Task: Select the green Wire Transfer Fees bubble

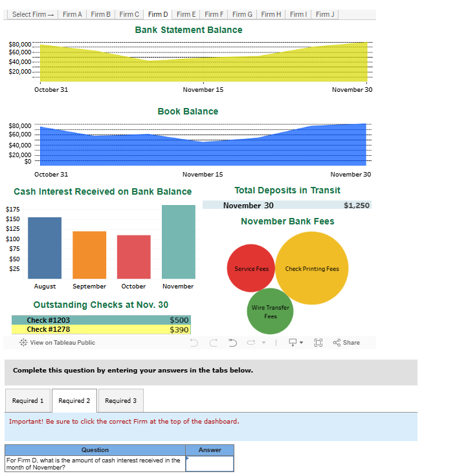Action: pos(271,312)
